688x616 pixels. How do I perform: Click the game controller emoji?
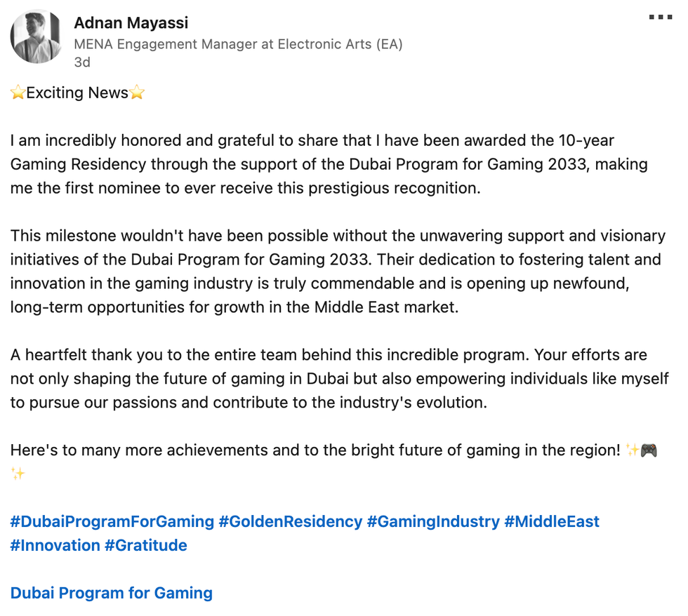coord(649,450)
